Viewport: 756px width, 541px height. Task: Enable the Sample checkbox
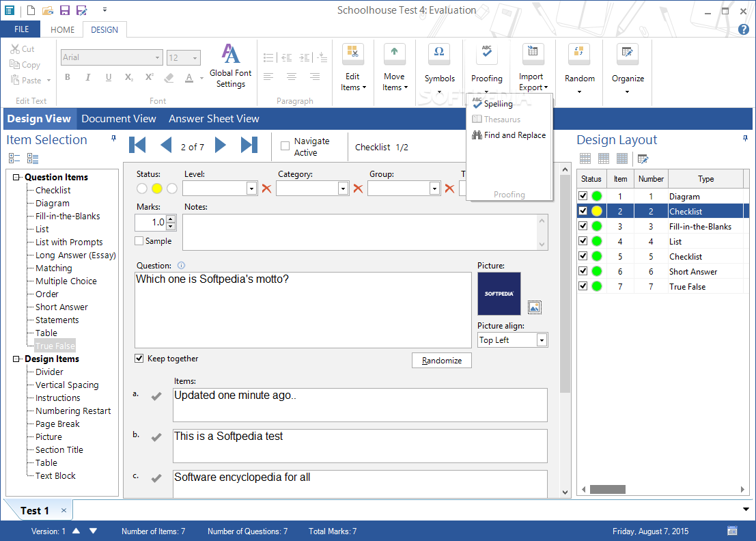(x=139, y=240)
